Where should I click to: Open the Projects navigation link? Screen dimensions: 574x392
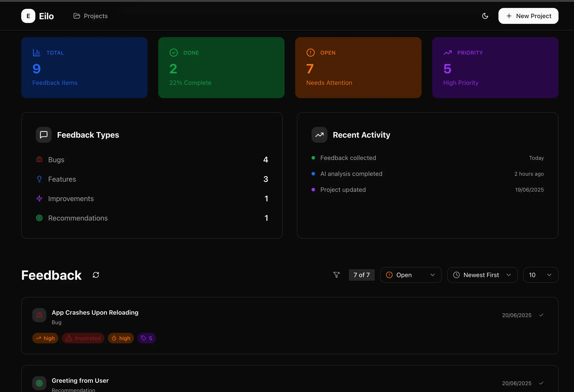click(90, 16)
